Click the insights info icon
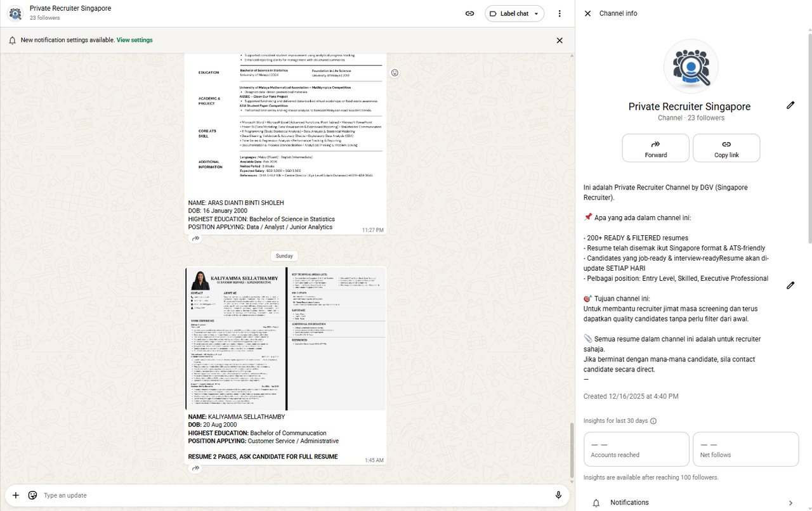 click(653, 421)
